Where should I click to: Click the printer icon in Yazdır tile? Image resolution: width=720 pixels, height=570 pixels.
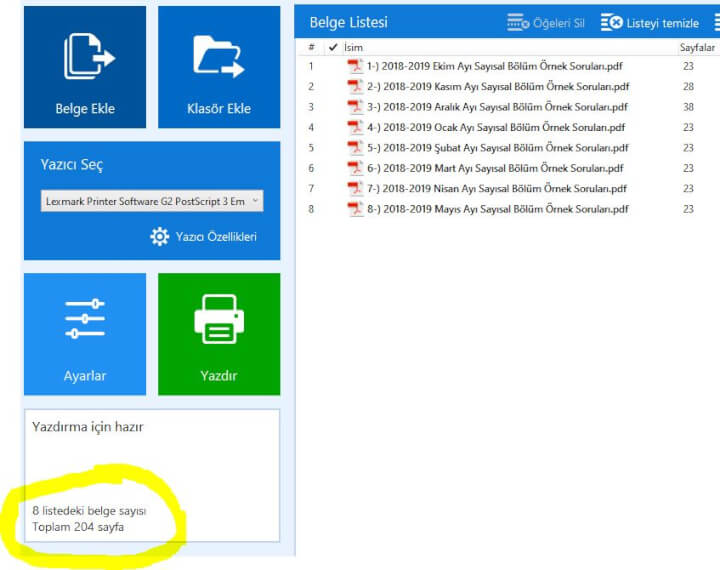(219, 319)
